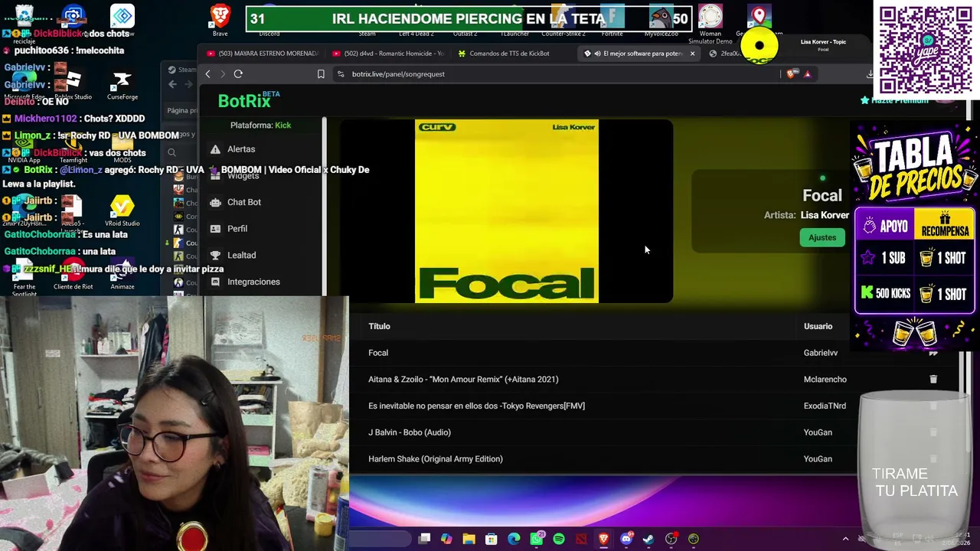Viewport: 980px width, 551px height.
Task: Open Microsoft Store on the taskbar
Action: coord(492,539)
